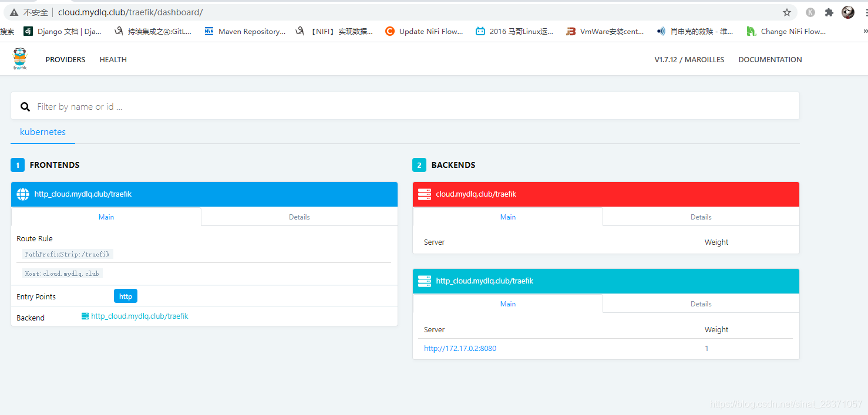Open server link http://172.17.0.2:8080
868x415 pixels.
pos(460,349)
